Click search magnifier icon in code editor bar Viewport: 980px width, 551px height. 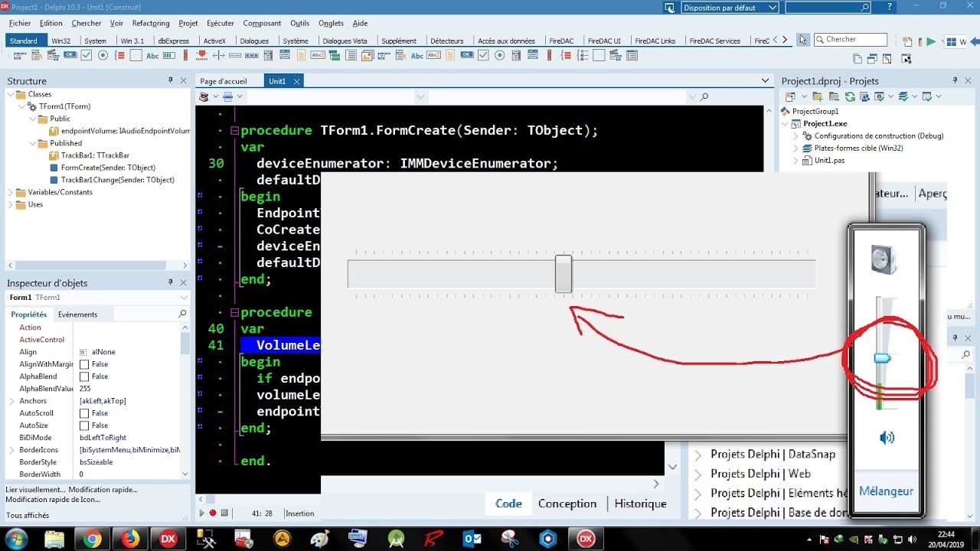(x=704, y=97)
